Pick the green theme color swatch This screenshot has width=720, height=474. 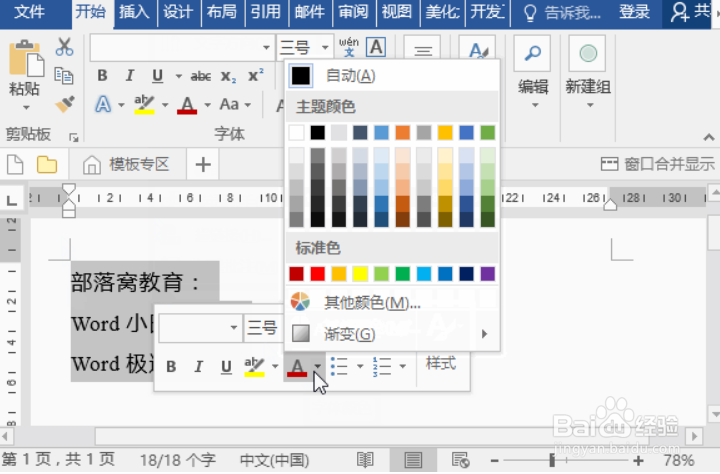[487, 133]
